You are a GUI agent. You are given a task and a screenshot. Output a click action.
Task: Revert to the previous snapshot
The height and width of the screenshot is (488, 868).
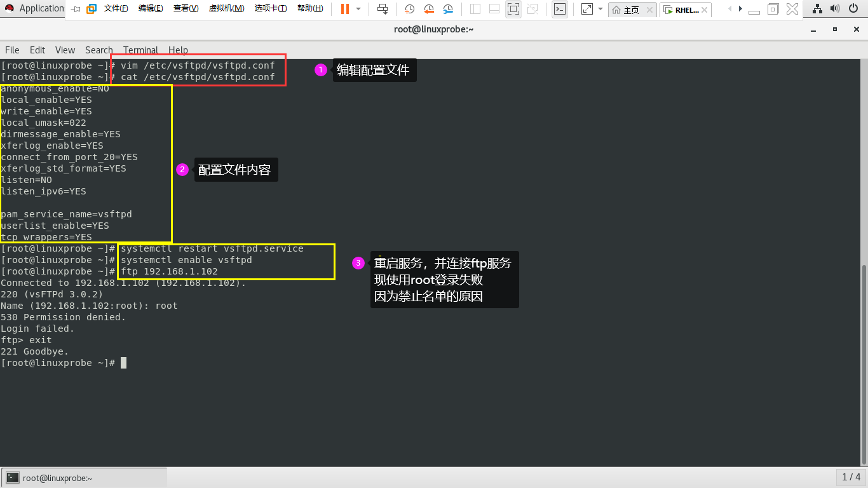tap(429, 9)
